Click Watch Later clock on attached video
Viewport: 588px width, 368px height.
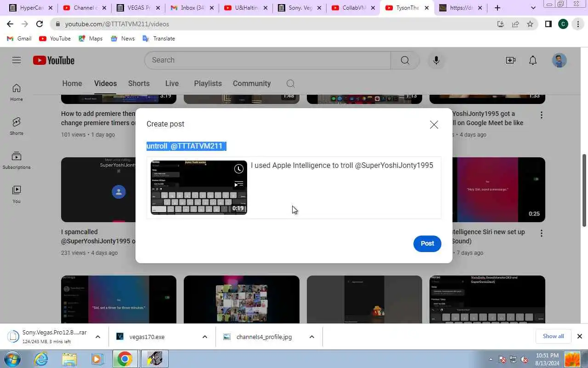pyautogui.click(x=239, y=169)
